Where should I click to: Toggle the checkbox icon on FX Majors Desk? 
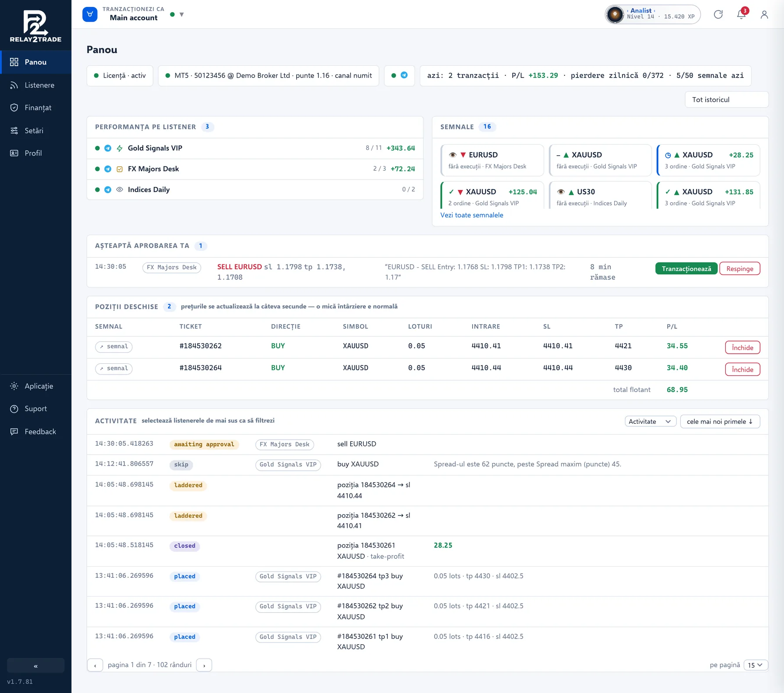[x=120, y=169]
